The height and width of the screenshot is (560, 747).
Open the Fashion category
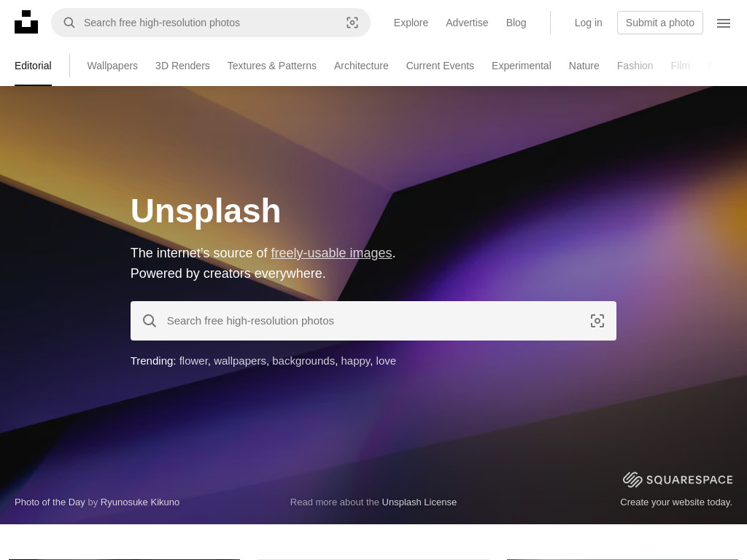pyautogui.click(x=635, y=66)
